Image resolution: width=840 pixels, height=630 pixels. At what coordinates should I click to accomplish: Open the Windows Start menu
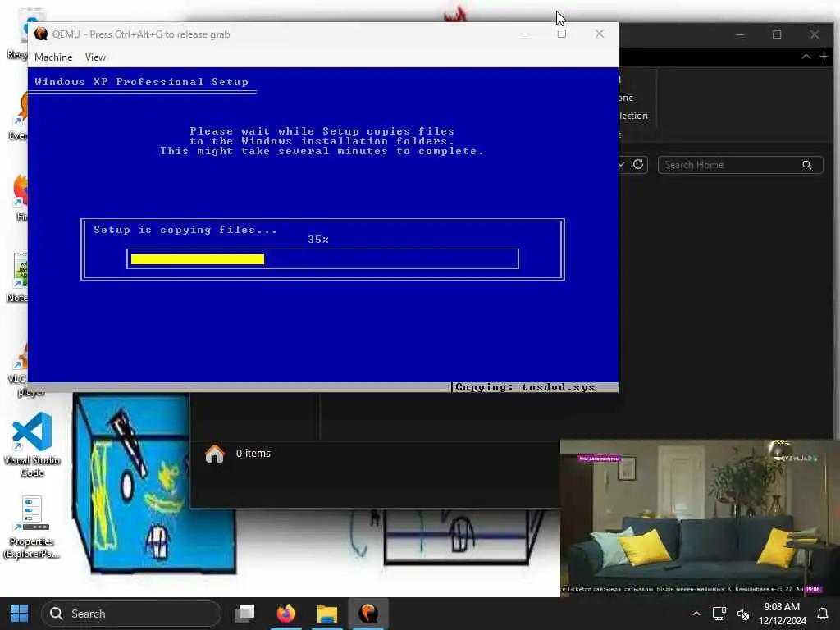point(20,614)
